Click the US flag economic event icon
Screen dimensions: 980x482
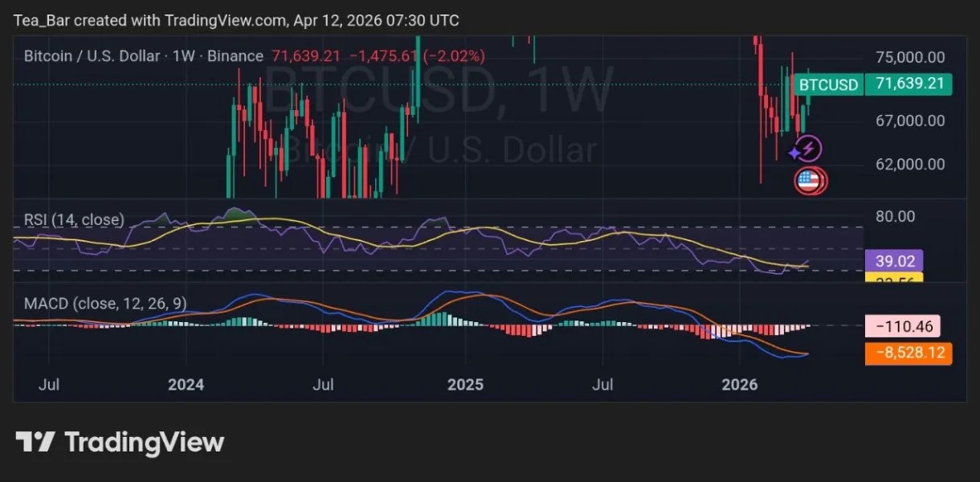(x=808, y=181)
